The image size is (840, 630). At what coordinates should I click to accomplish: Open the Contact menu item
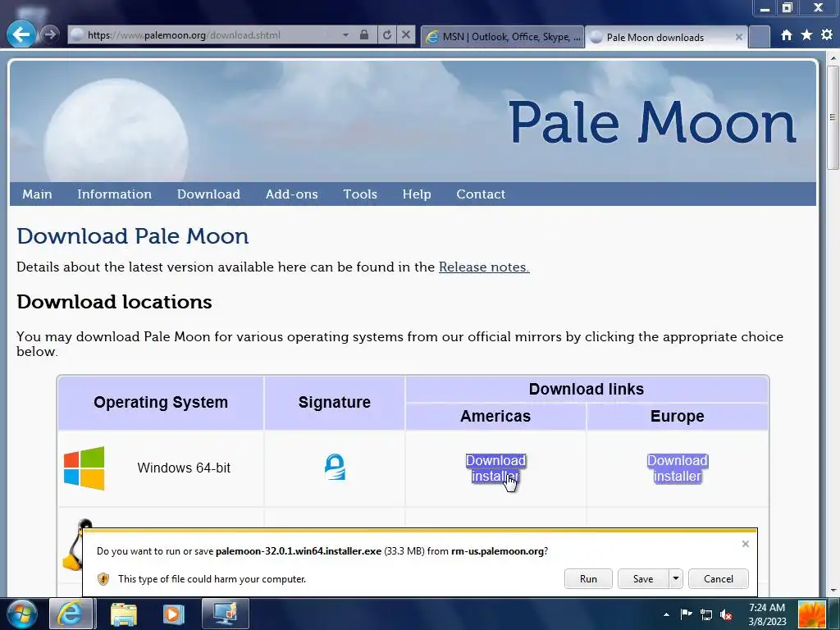(x=481, y=194)
